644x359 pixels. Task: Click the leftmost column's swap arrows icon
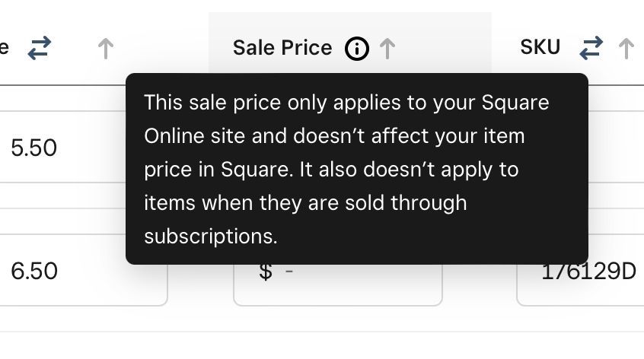39,49
